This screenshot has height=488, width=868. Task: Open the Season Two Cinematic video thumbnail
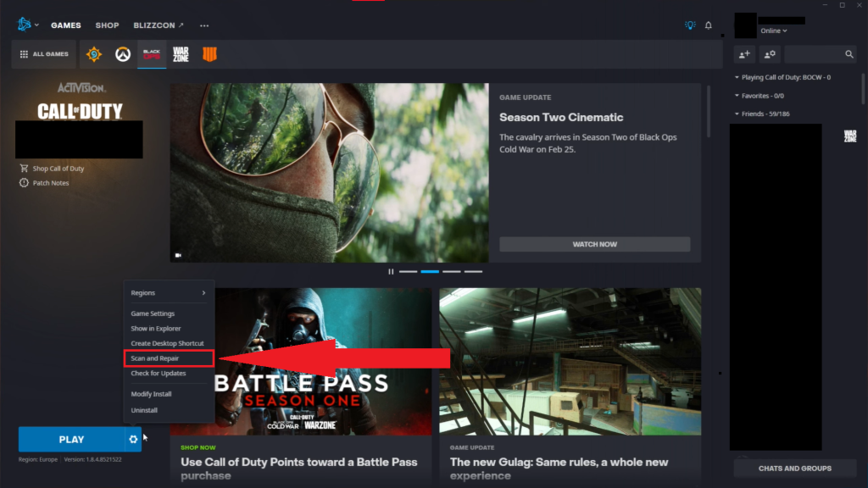pyautogui.click(x=330, y=173)
